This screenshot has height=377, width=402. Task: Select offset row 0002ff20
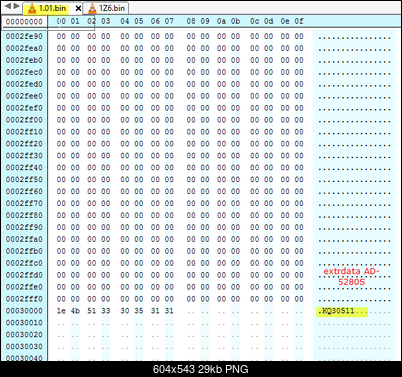(24, 144)
